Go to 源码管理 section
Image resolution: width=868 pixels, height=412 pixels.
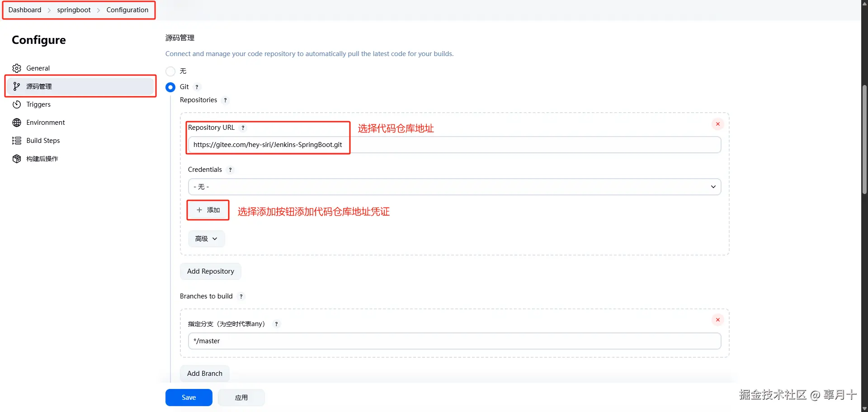point(80,86)
